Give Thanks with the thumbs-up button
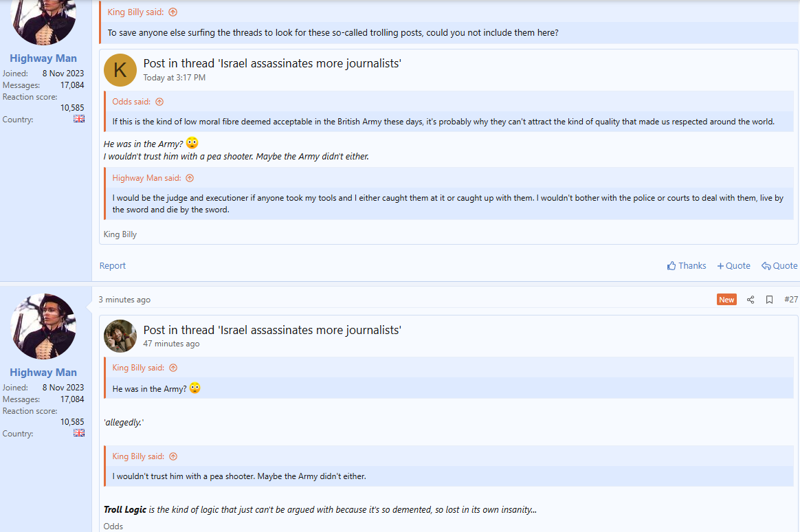The image size is (800, 532). (x=686, y=266)
